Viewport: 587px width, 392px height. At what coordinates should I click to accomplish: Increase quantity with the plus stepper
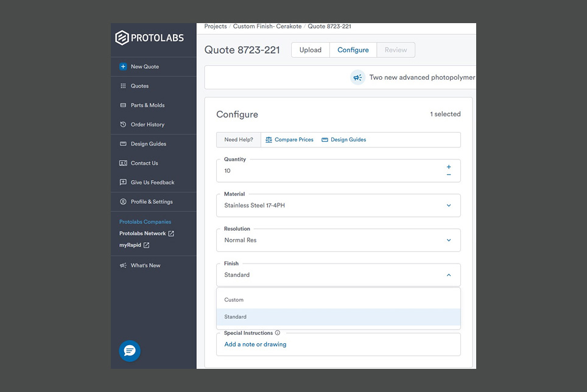[449, 167]
